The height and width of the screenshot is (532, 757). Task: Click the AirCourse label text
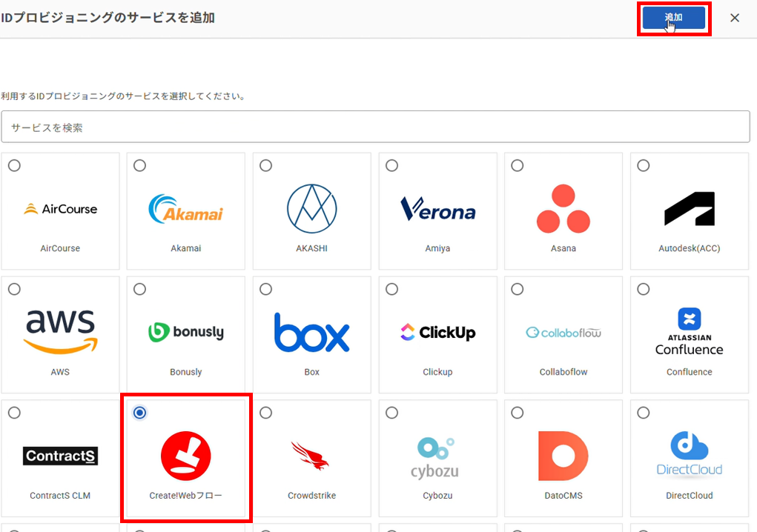60,248
